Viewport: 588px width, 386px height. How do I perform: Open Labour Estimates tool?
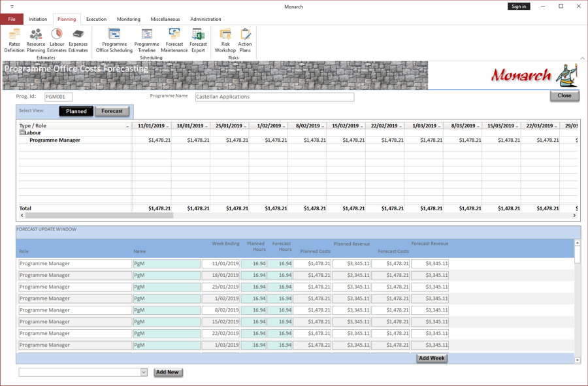(x=57, y=40)
